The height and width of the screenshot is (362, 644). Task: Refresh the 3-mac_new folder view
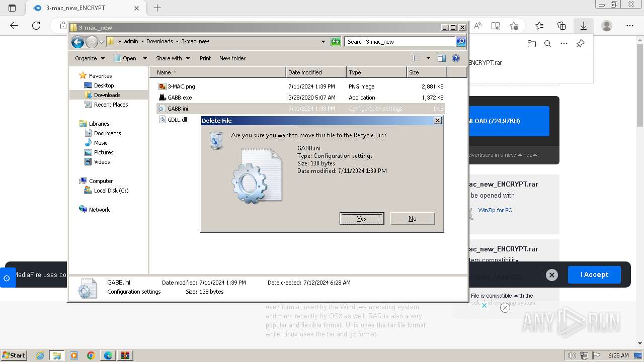(x=336, y=42)
